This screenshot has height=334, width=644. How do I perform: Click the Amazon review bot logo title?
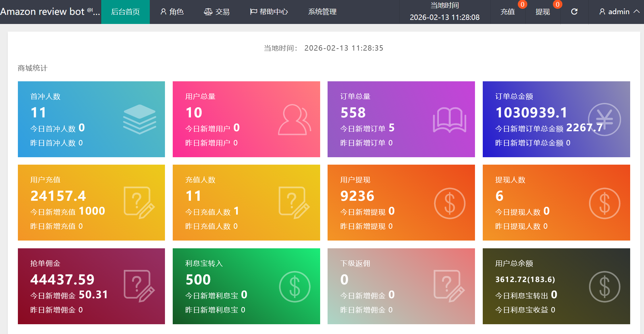(50, 12)
